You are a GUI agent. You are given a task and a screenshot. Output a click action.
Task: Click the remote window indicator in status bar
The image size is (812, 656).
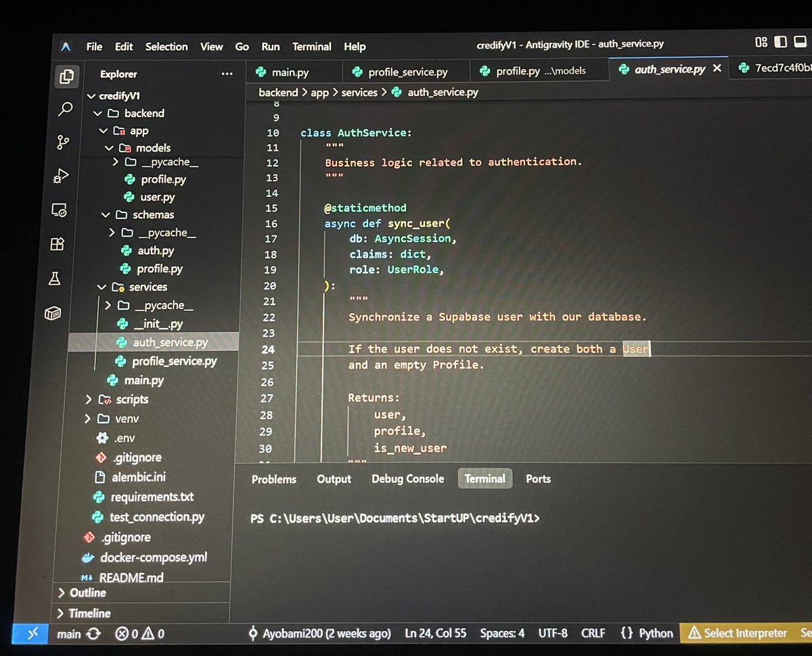pos(30,634)
